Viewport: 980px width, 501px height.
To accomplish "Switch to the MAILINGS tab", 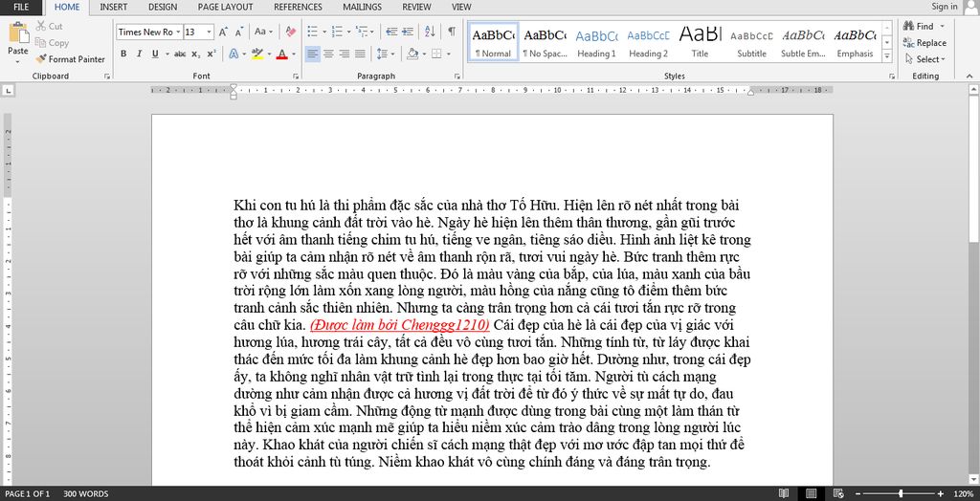I will point(363,7).
